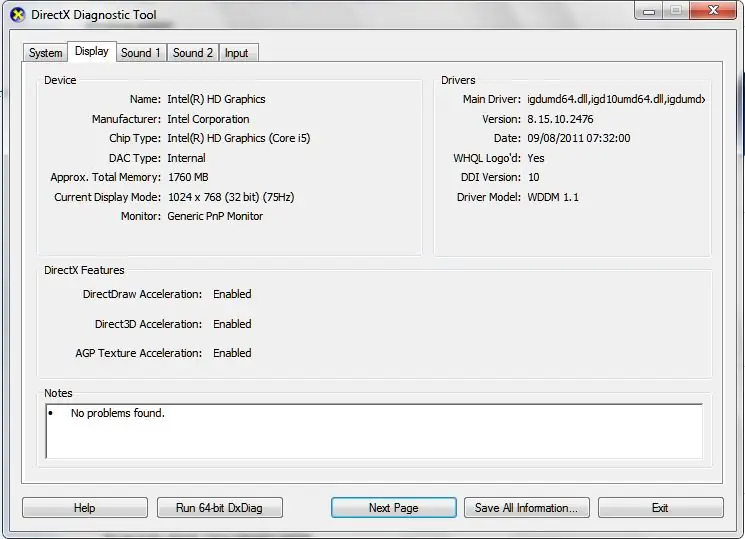Click the 'Main Driver:' label

[x=492, y=99]
